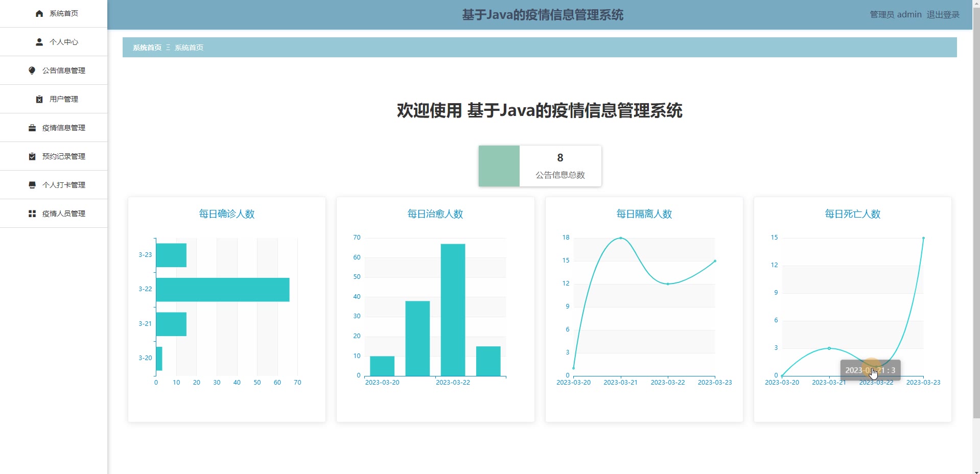The height and width of the screenshot is (474, 980).
Task: Click the vertical page scrollbar
Action: (x=976, y=214)
